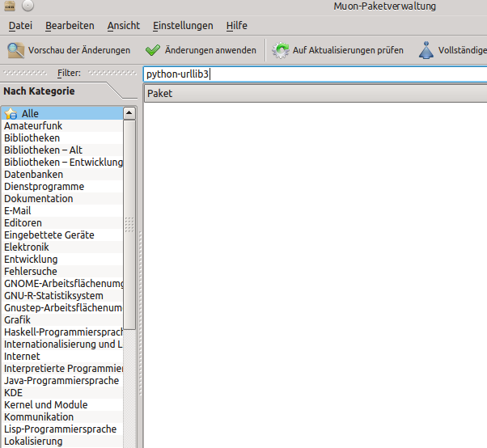Click the python-urllib3 filter search field
This screenshot has height=448, width=487.
click(314, 74)
